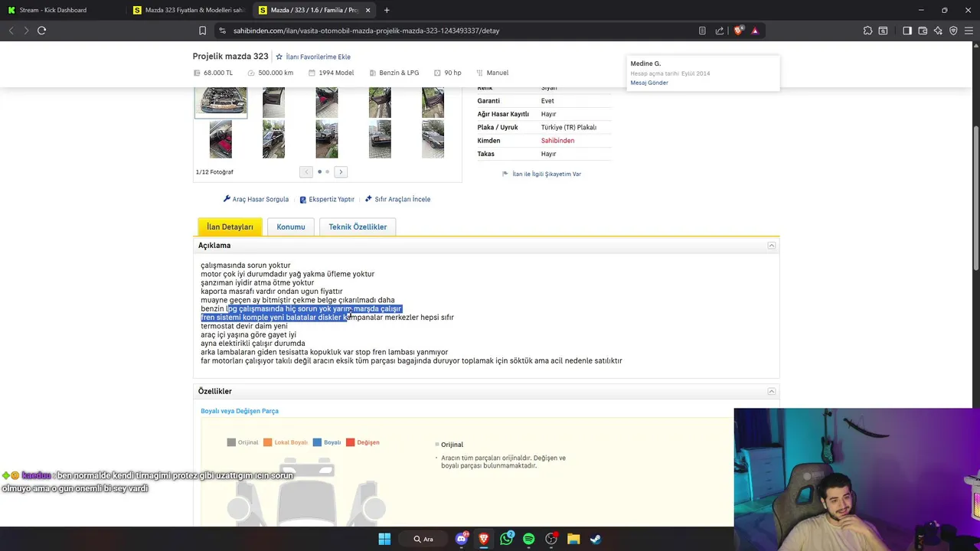
Task: Open the browser hamburger menu
Action: pos(969,31)
